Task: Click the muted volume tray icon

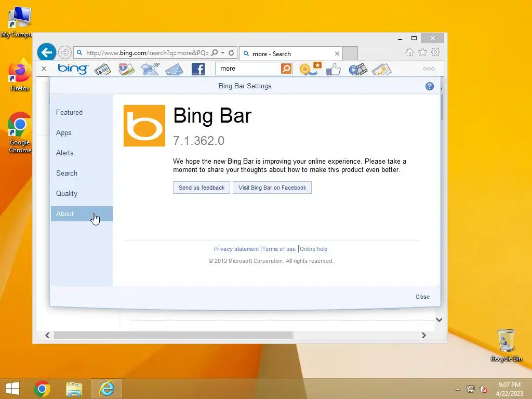Action: (483, 389)
